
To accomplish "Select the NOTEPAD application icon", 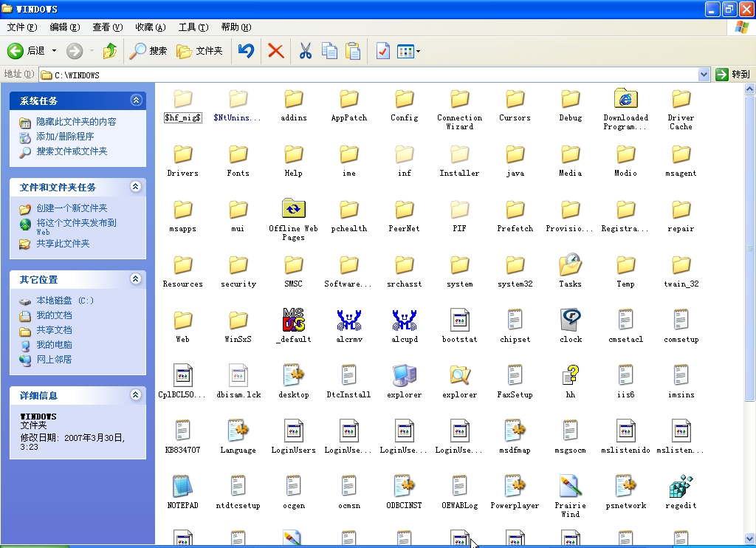I will click(182, 487).
